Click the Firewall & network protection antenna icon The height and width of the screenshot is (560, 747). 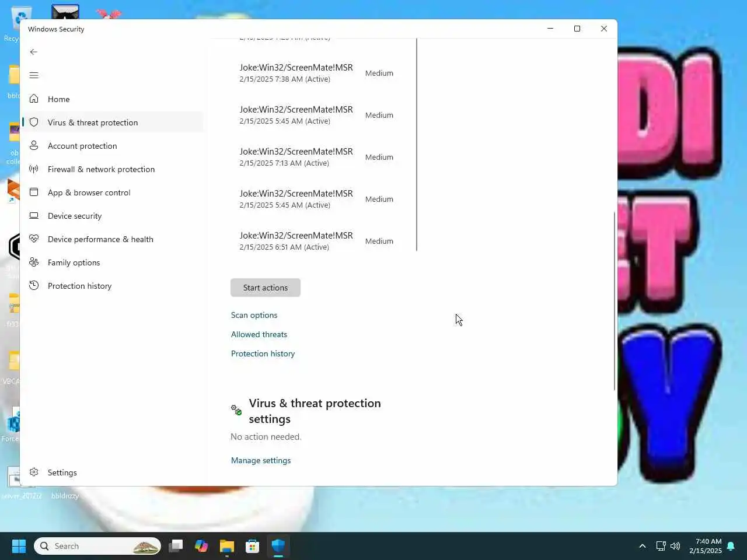pyautogui.click(x=34, y=169)
